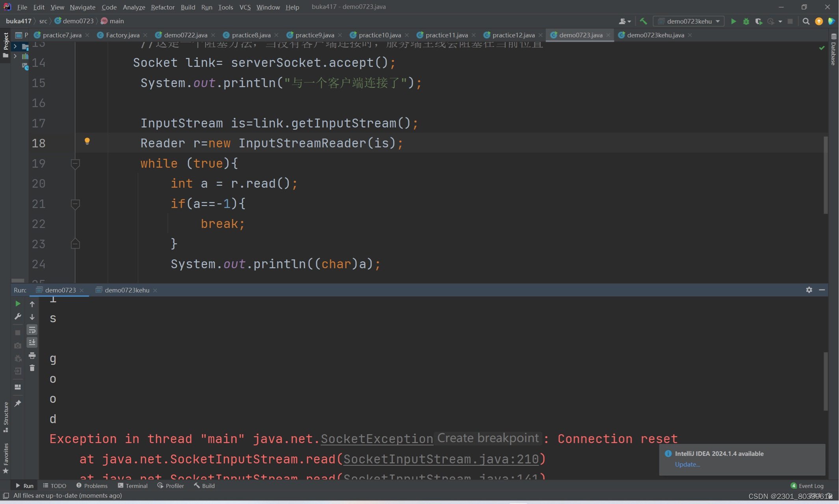This screenshot has width=839, height=504.
Task: Open Search Everywhere magnifier icon
Action: (x=806, y=21)
